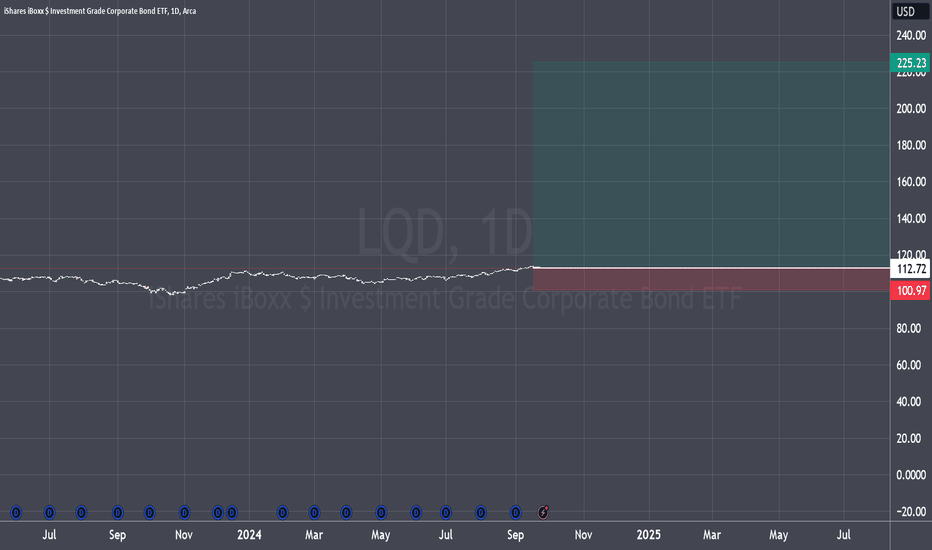Click the lightning bolt latest-news event icon
Image resolution: width=932 pixels, height=550 pixels.
543,512
